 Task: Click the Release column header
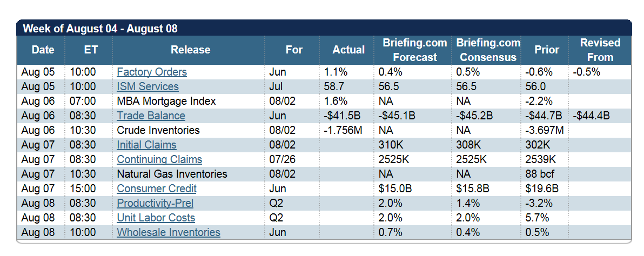(190, 50)
